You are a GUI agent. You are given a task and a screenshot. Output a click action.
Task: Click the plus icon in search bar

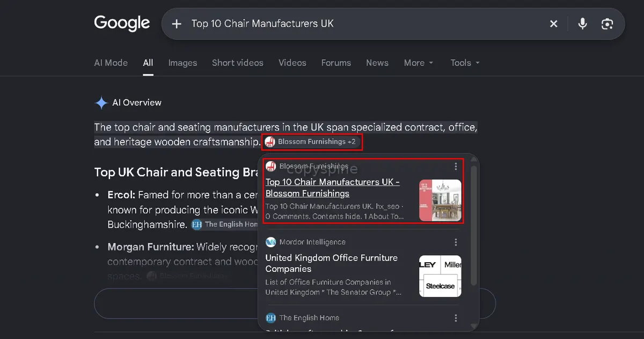[x=177, y=24]
